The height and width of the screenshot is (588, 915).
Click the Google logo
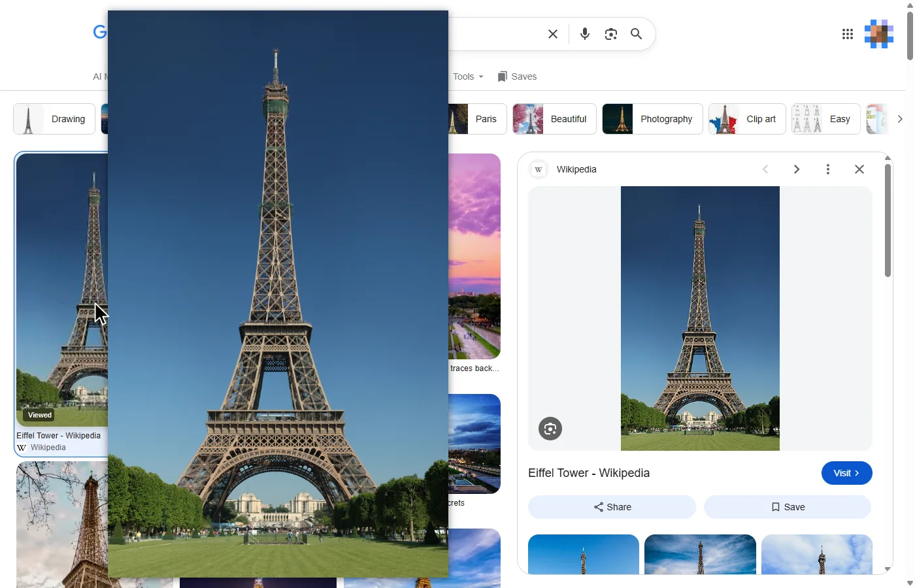click(99, 32)
